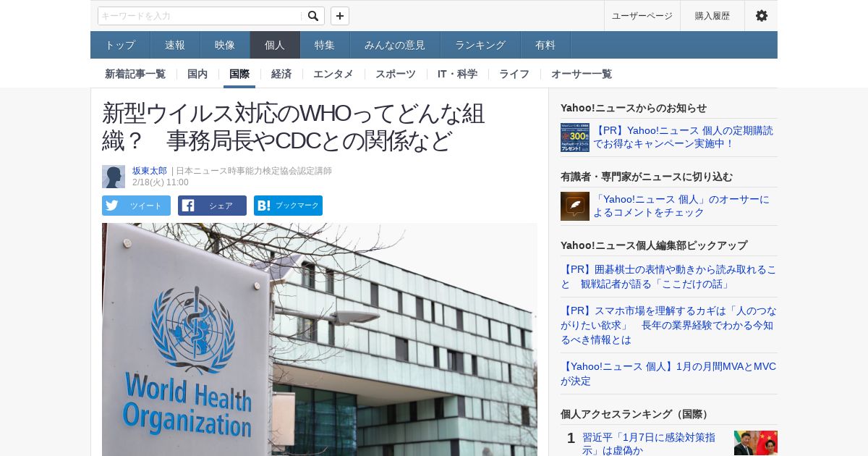Click the Hatena ブックマーク button
Image resolution: width=868 pixels, height=456 pixels.
click(288, 206)
